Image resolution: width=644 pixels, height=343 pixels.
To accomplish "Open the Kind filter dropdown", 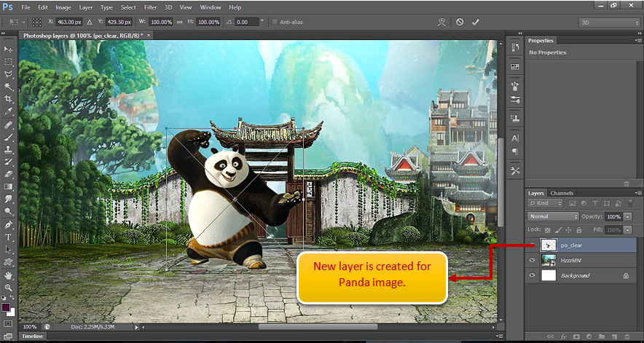I will [x=546, y=203].
